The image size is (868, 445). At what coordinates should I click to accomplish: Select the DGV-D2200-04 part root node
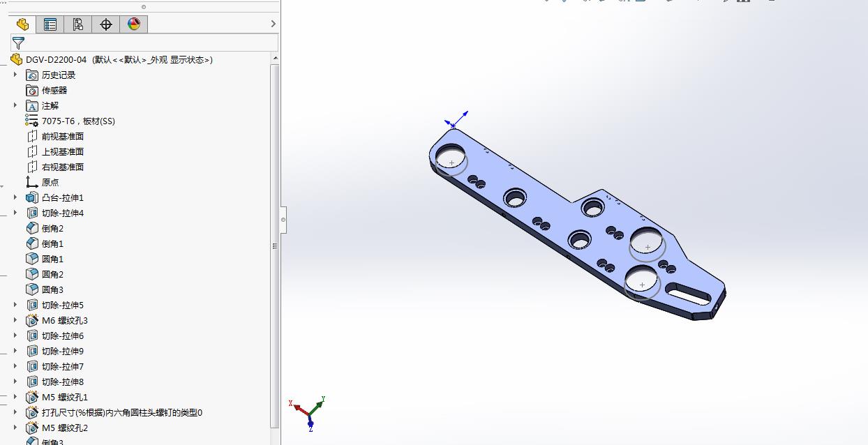pyautogui.click(x=112, y=59)
